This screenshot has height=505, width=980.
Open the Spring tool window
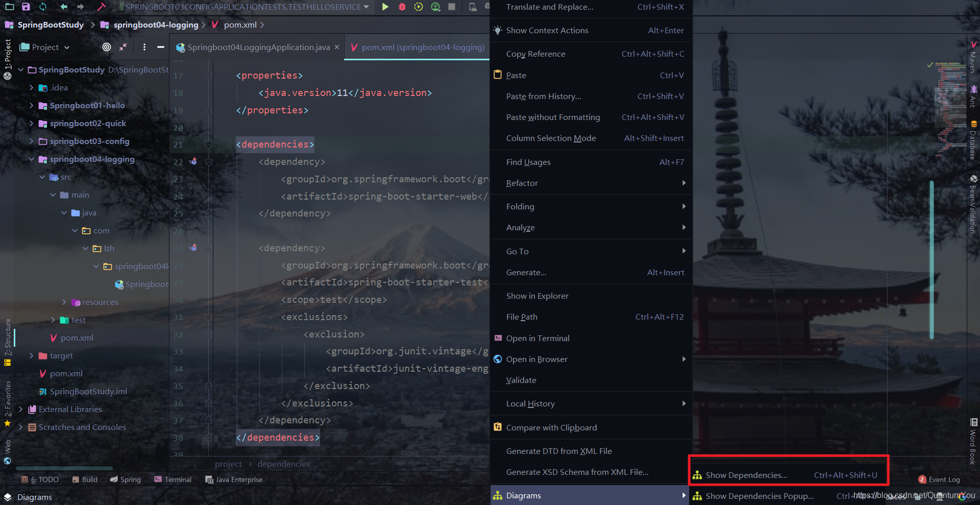126,479
